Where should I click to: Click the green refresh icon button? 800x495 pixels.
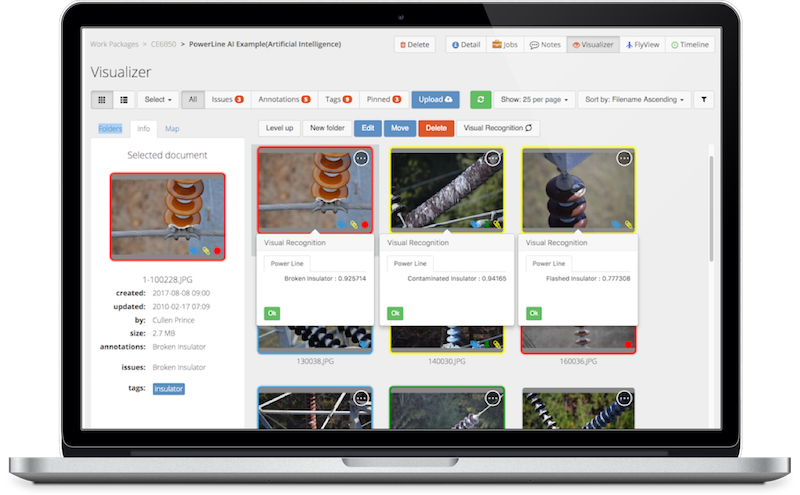[x=480, y=100]
